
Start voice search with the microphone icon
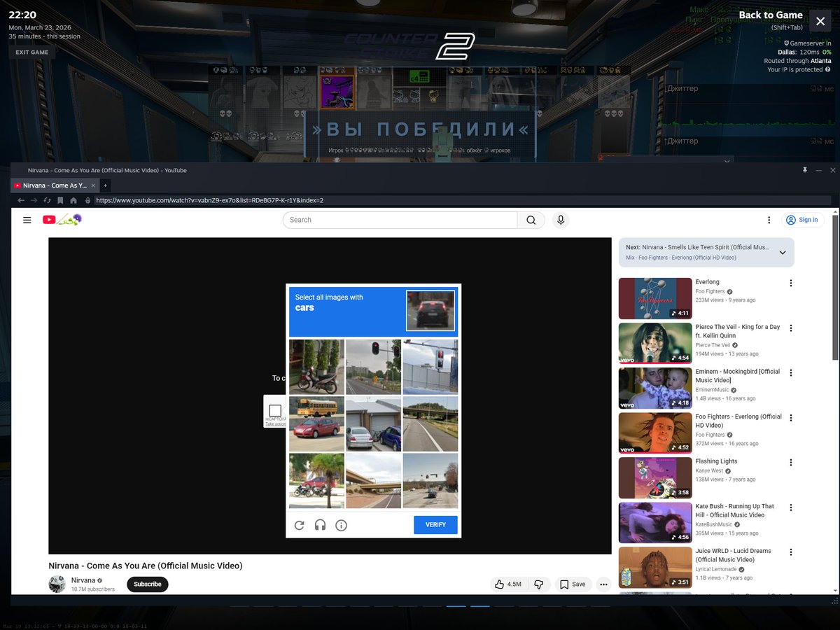[x=560, y=220]
